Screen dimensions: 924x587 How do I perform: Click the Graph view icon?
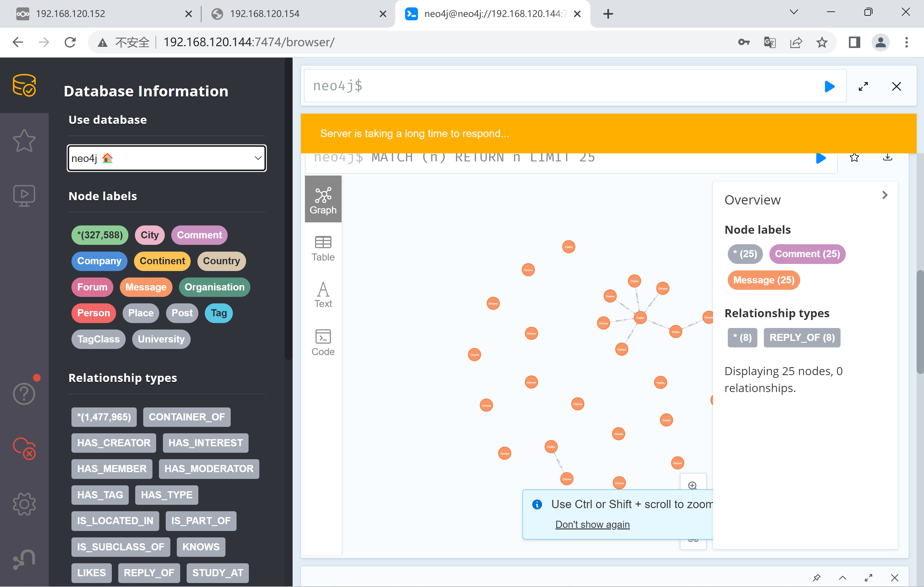323,199
